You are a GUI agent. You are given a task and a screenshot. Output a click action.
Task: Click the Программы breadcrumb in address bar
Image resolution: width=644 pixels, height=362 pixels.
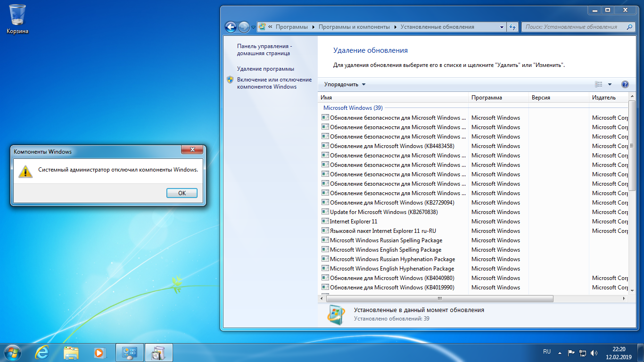click(x=291, y=27)
